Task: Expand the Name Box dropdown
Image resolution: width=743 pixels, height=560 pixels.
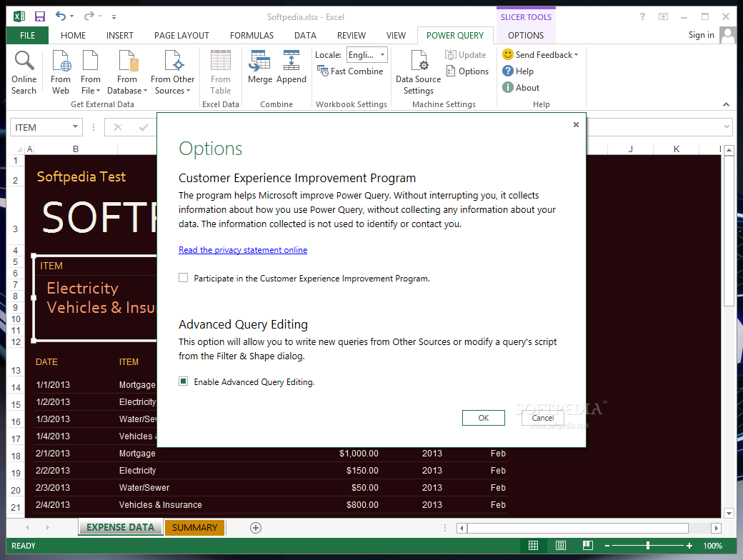Action: click(x=75, y=126)
